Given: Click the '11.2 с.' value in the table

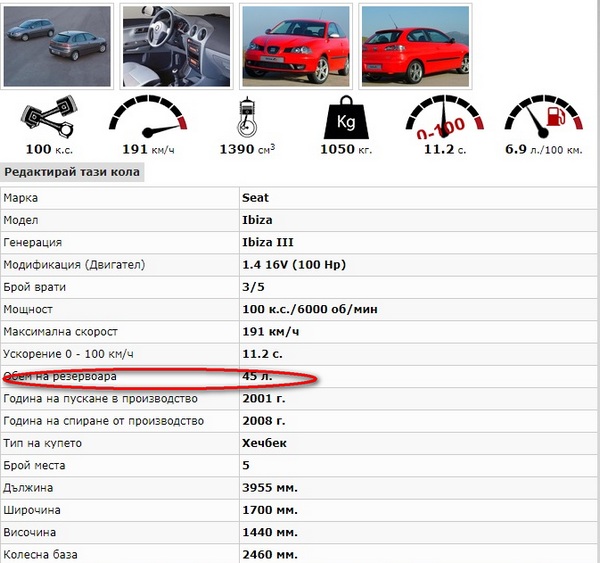Looking at the screenshot, I should point(262,354).
